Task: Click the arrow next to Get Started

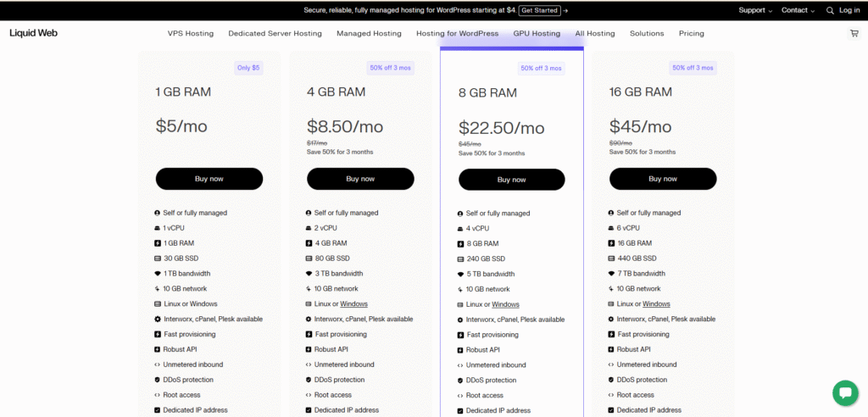Action: pos(565,10)
